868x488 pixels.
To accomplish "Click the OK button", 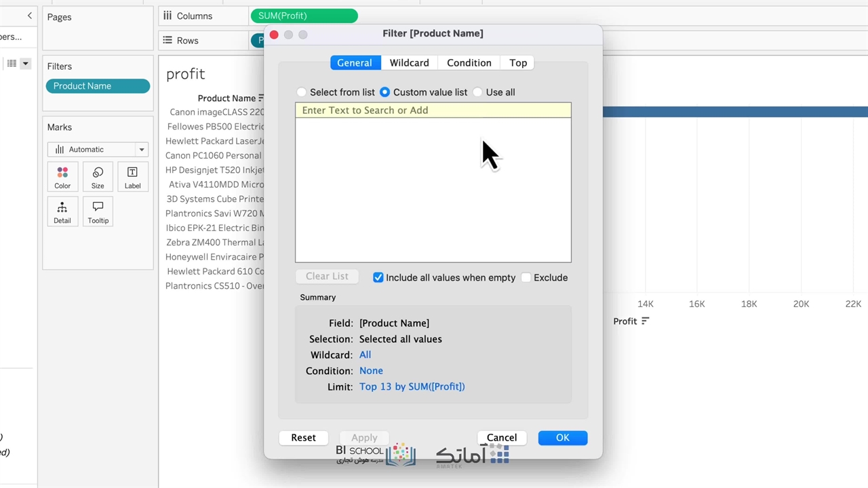I will (562, 438).
